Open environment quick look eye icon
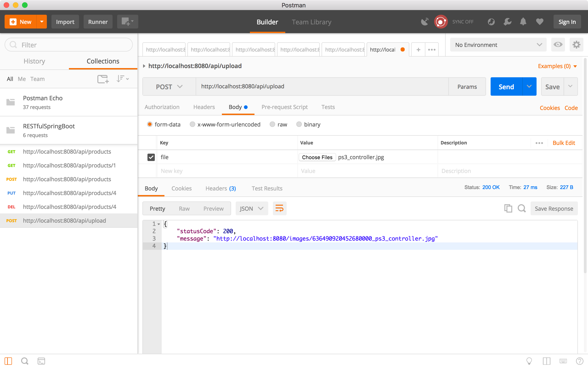Image resolution: width=588 pixels, height=368 pixels. coord(558,45)
